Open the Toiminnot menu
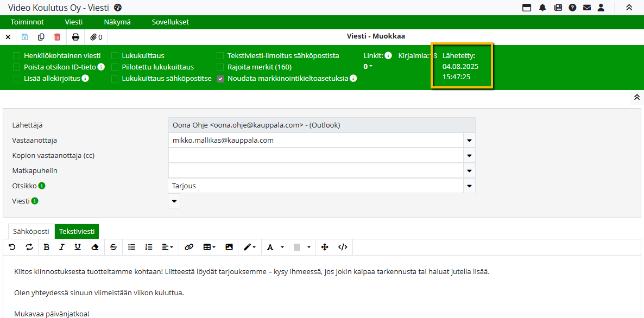Screen dimensions: 644x318 (27, 22)
